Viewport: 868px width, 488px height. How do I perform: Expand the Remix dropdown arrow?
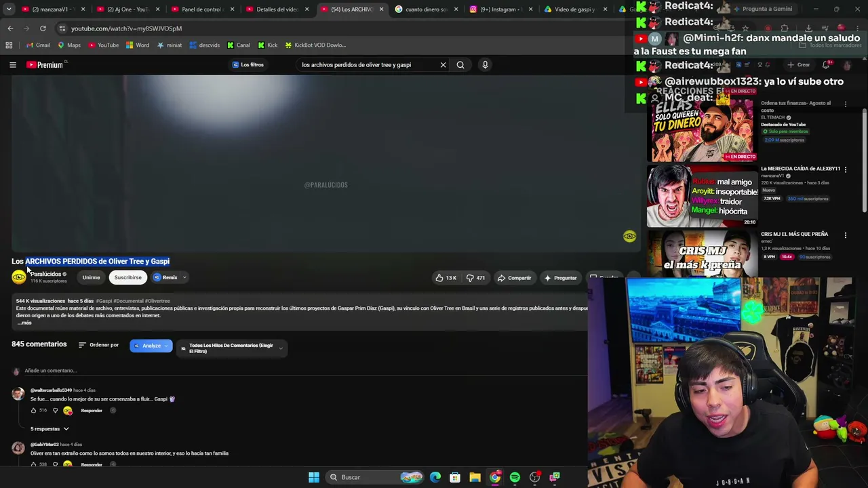pos(184,277)
